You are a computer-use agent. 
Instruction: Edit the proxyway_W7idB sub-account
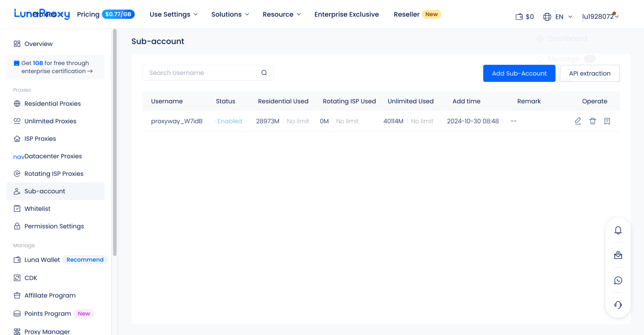pyautogui.click(x=578, y=121)
